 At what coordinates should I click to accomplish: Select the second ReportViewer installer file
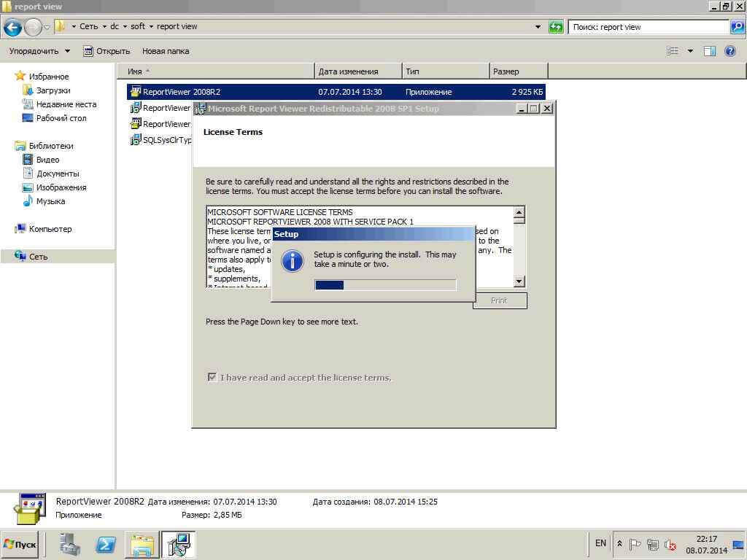[x=160, y=108]
